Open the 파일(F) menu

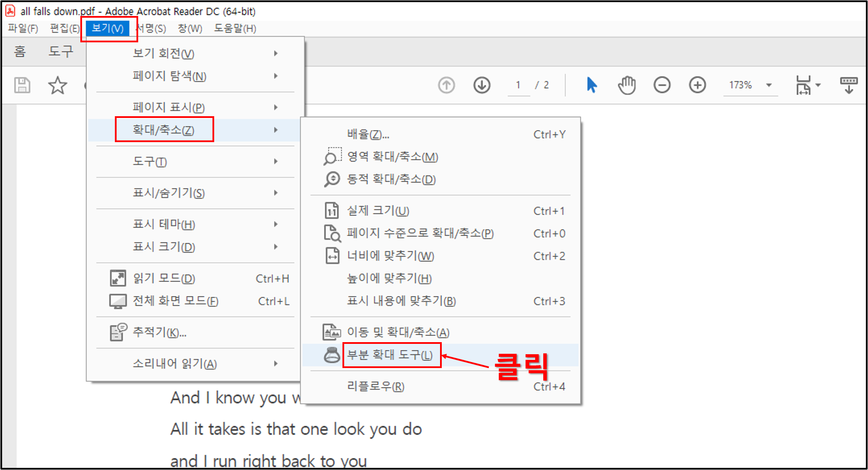[23, 29]
